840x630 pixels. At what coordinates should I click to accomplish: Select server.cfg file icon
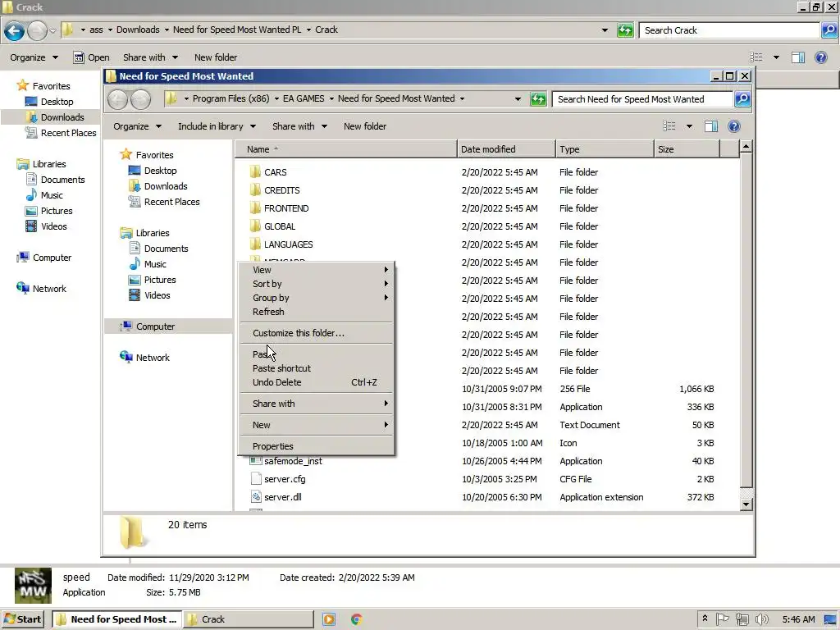click(256, 479)
